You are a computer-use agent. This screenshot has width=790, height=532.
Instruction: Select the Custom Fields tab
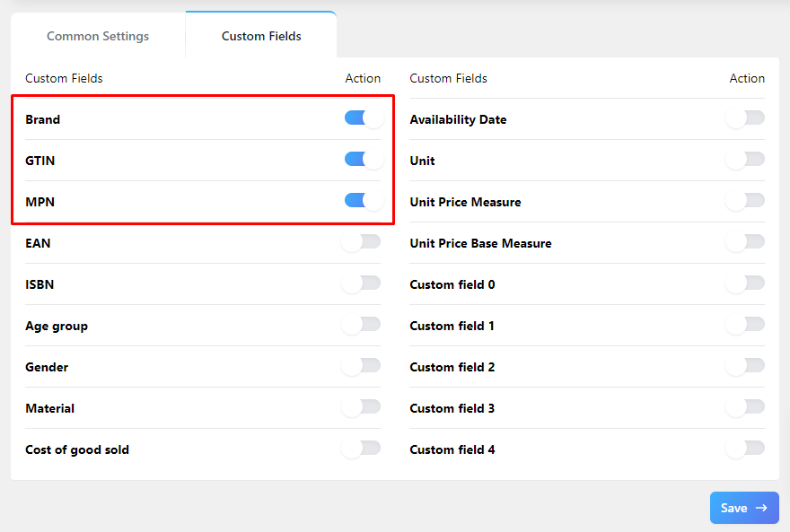pyautogui.click(x=260, y=36)
